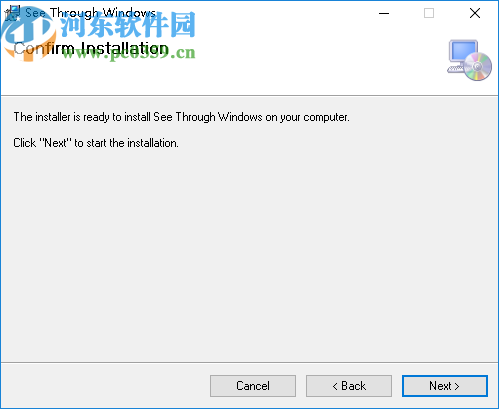Click the www.pc0359.cn watermark URL
The width and height of the screenshot is (499, 409).
click(x=129, y=53)
